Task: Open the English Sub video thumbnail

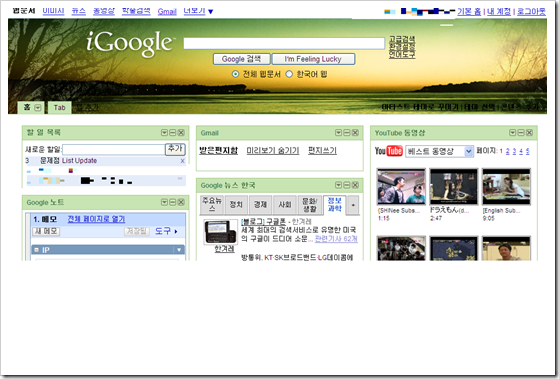Action: click(x=506, y=186)
